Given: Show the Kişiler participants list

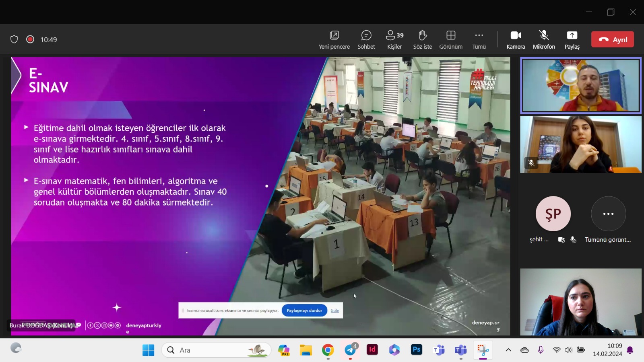Looking at the screenshot, I should (394, 39).
